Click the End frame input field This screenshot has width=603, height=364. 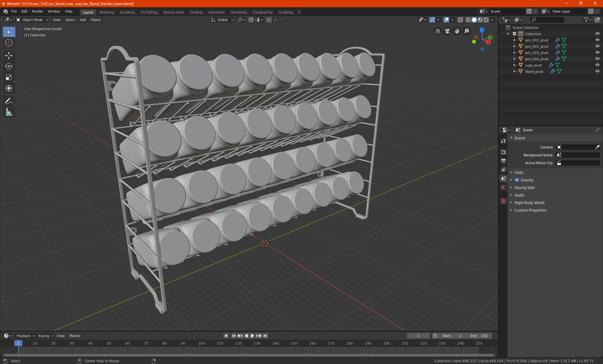click(x=479, y=336)
